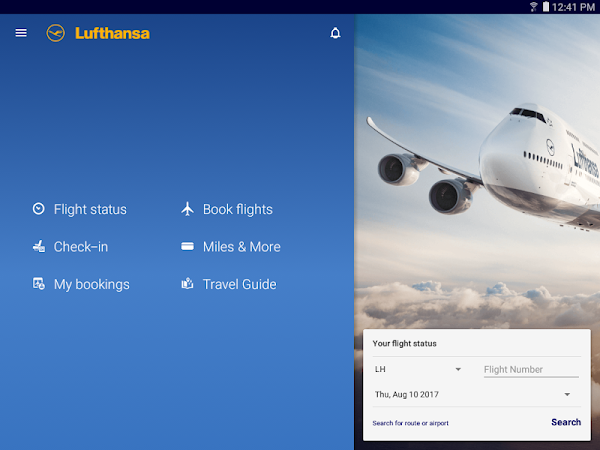
Task: Go to Miles & More
Action: tap(241, 246)
